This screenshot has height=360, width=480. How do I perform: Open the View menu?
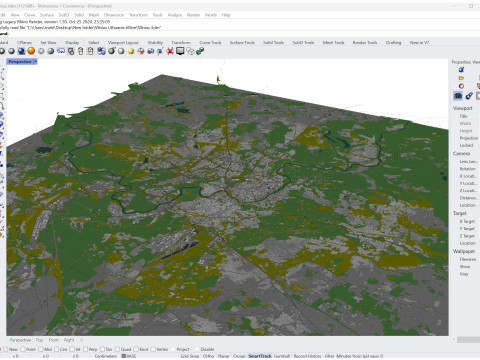[x=15, y=15]
